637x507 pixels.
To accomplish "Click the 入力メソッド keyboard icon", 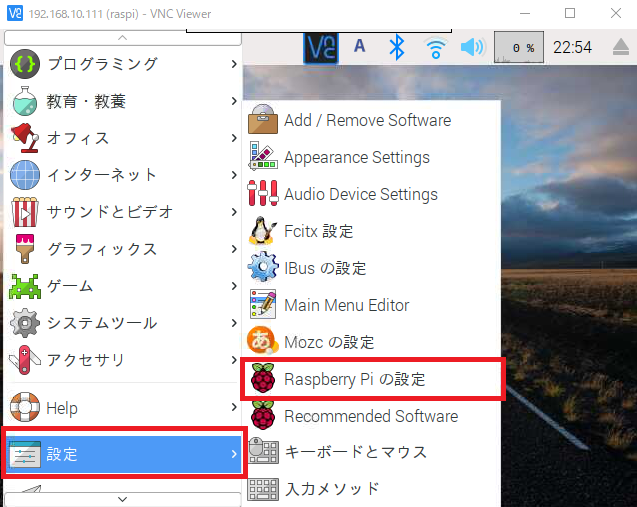I will (x=263, y=489).
